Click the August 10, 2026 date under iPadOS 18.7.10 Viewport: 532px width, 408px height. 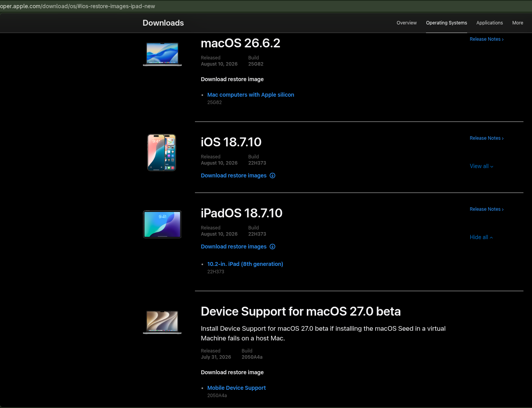pyautogui.click(x=219, y=234)
